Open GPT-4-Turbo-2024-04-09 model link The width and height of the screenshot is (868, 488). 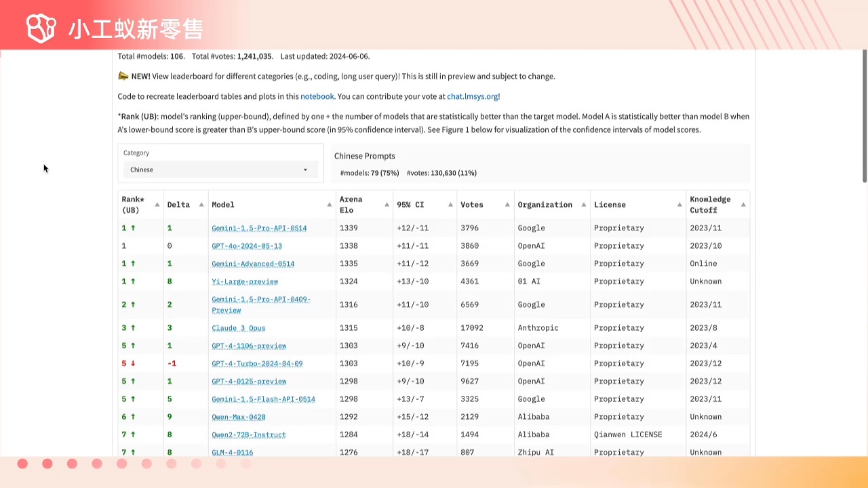click(257, 363)
